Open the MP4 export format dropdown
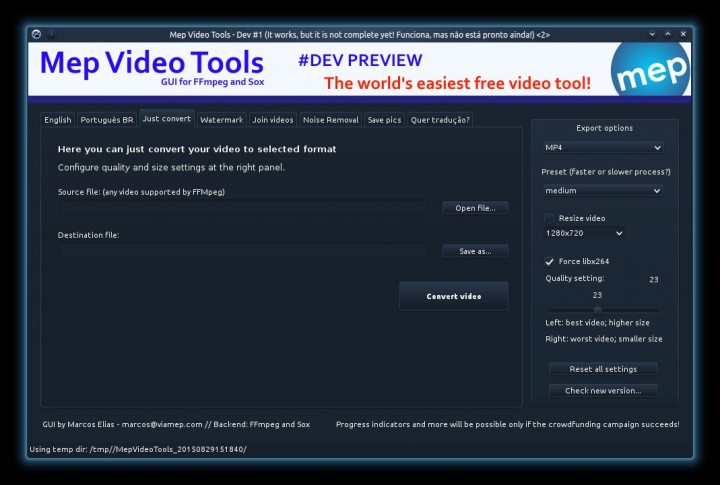This screenshot has width=720, height=485. click(603, 147)
